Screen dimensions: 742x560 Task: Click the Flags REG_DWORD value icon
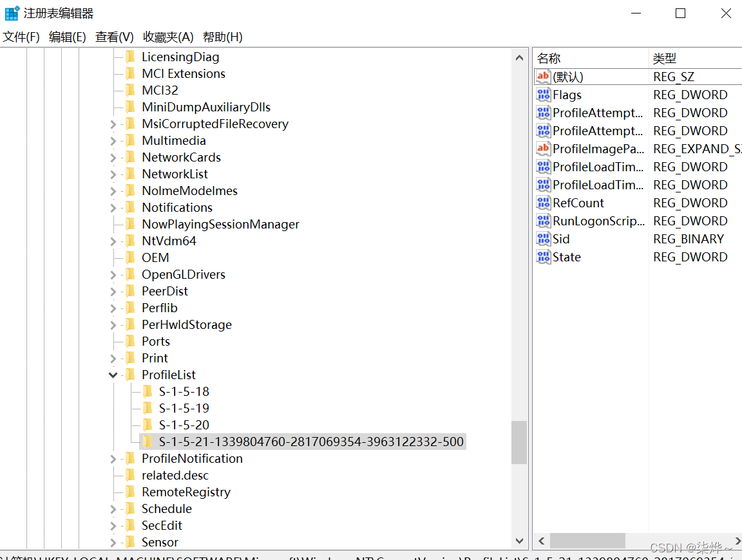coord(543,95)
